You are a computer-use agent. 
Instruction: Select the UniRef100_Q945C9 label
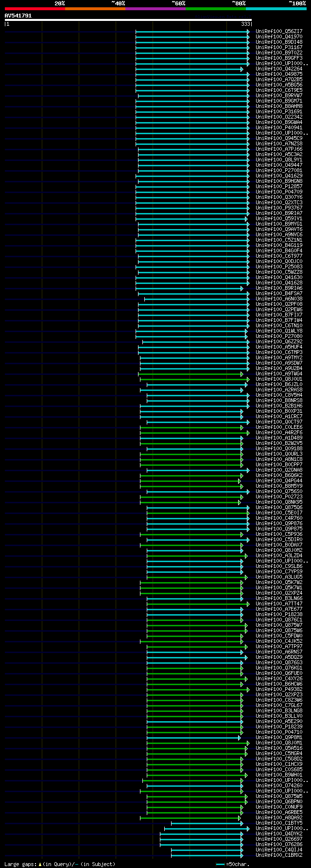click(279, 138)
